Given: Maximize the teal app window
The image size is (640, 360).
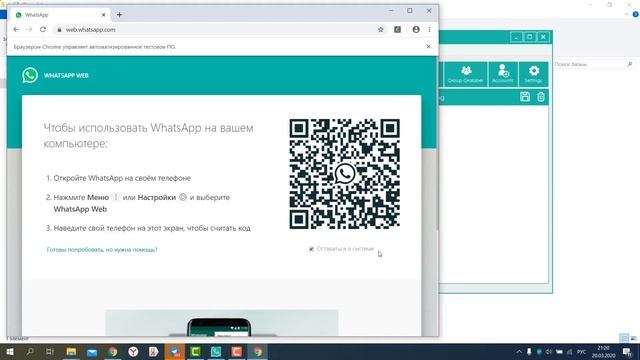Looking at the screenshot, I should 529,37.
